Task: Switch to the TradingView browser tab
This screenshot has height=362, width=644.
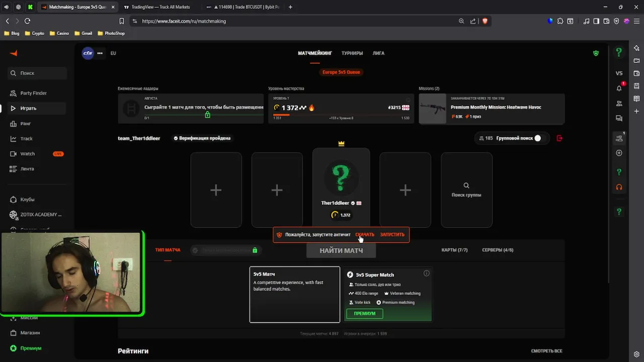Action: click(x=157, y=7)
